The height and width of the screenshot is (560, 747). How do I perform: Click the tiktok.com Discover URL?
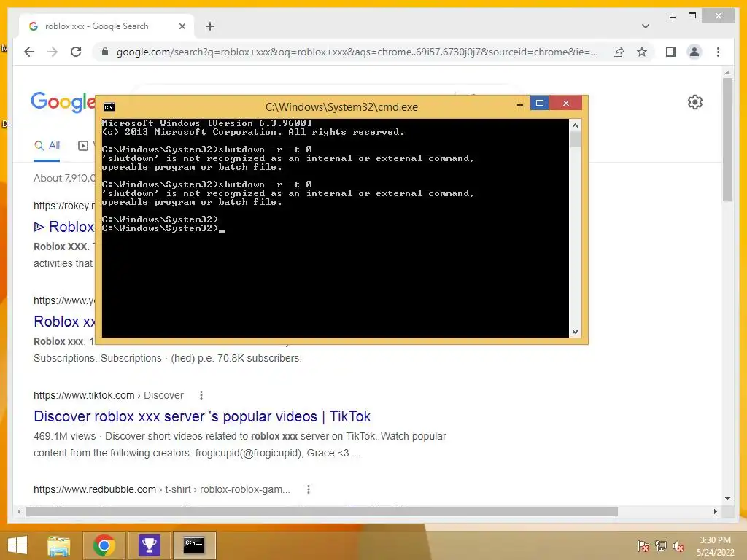click(x=108, y=395)
